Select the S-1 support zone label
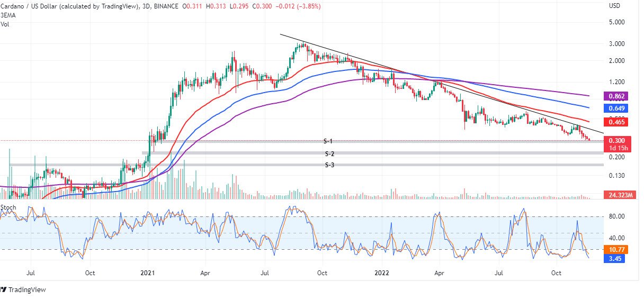The image size is (644, 299). pyautogui.click(x=328, y=141)
